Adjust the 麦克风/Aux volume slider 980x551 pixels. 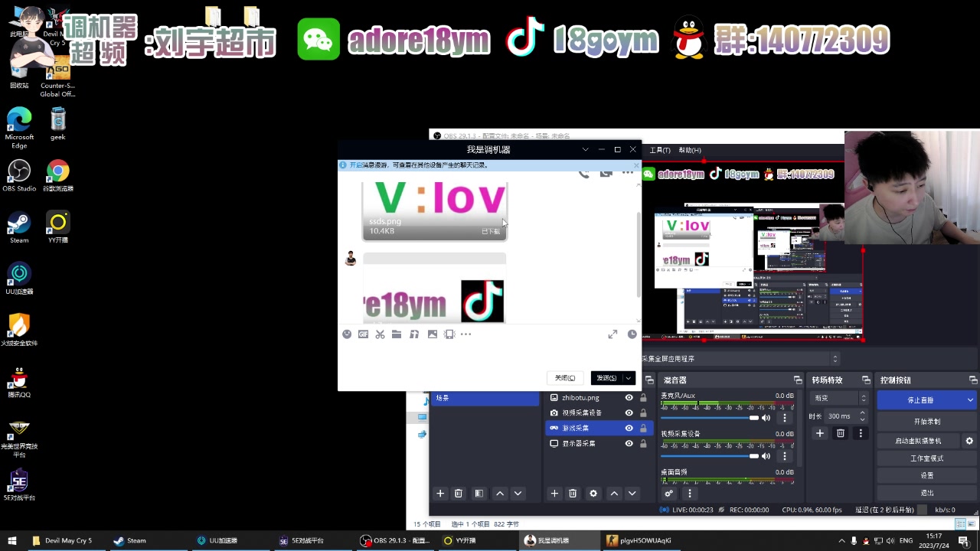point(710,418)
